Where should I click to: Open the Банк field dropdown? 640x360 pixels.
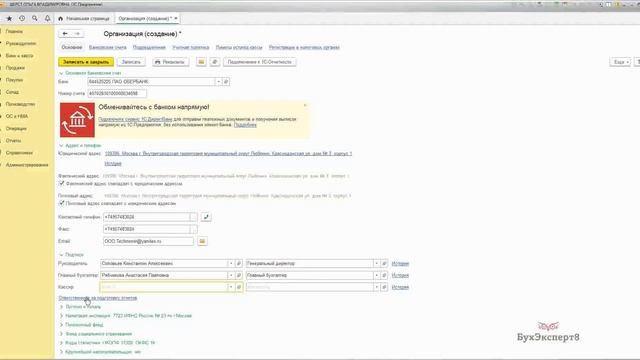click(218, 82)
